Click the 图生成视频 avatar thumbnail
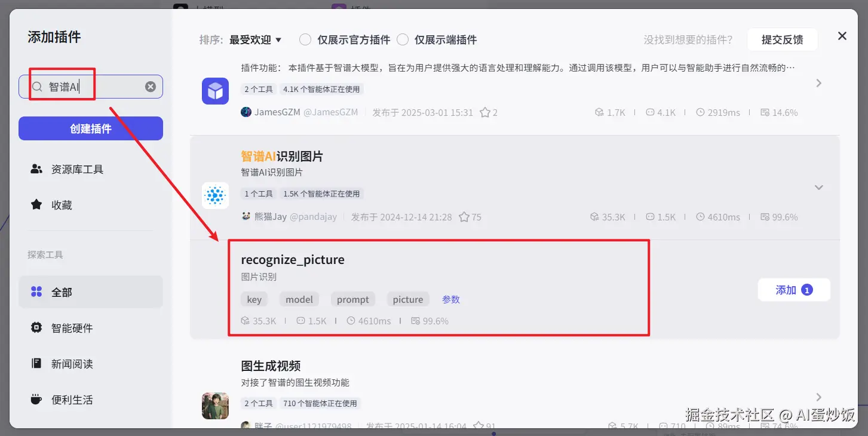Screen dimensions: 868x436 coord(215,406)
